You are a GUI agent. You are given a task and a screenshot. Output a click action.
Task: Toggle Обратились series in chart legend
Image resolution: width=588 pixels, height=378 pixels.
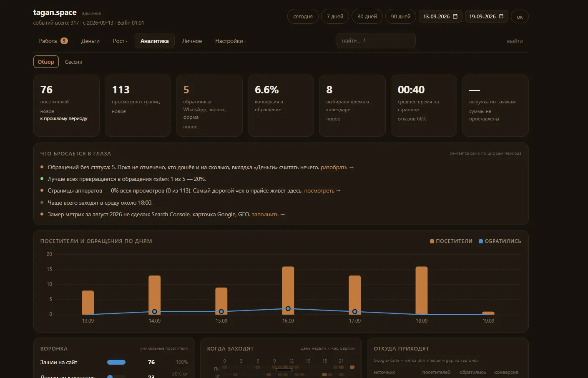click(x=500, y=241)
